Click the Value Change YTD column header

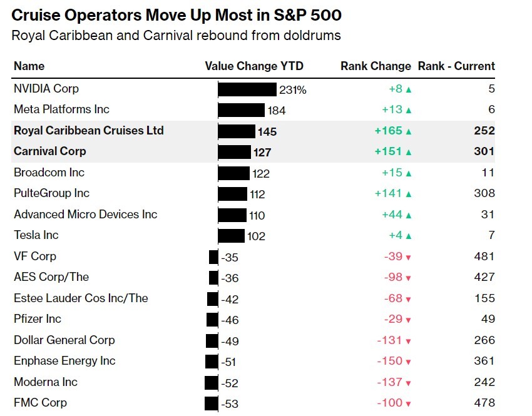point(254,66)
